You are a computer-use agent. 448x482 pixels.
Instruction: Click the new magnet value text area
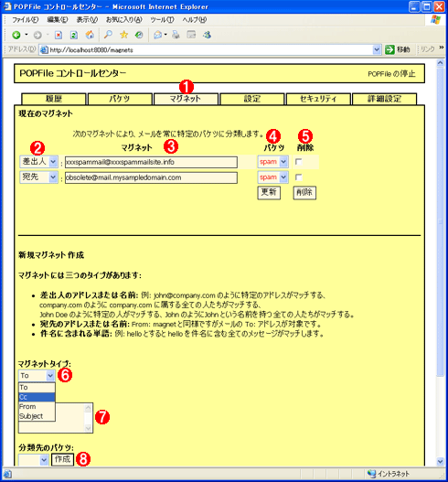tap(56, 418)
